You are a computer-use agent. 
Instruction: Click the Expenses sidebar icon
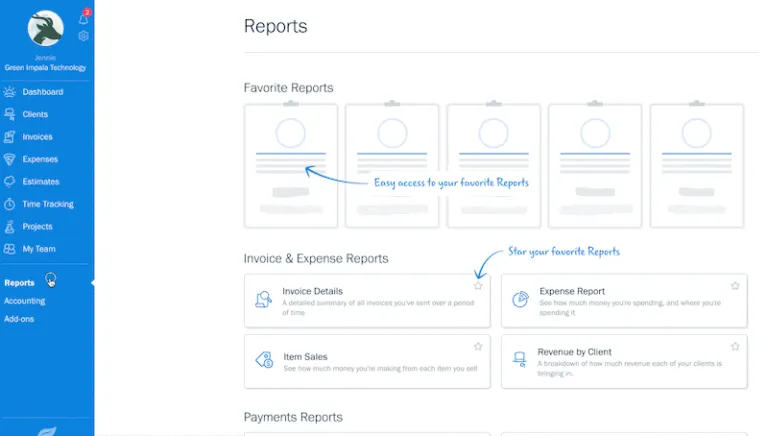click(x=10, y=159)
